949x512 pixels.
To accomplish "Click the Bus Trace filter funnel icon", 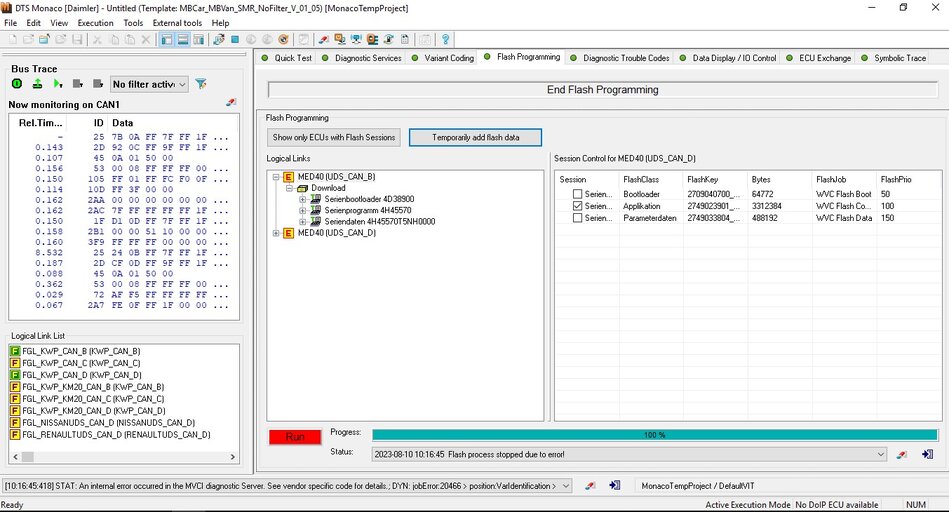I will click(201, 84).
